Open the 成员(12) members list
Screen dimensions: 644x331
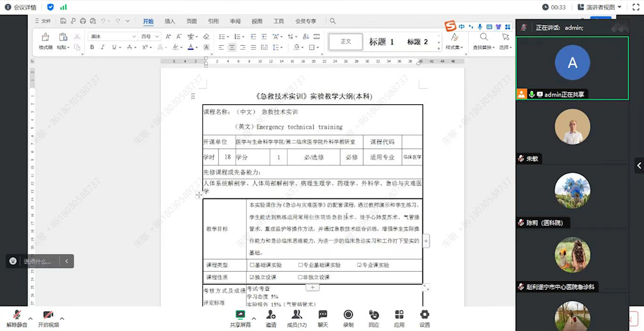296,319
